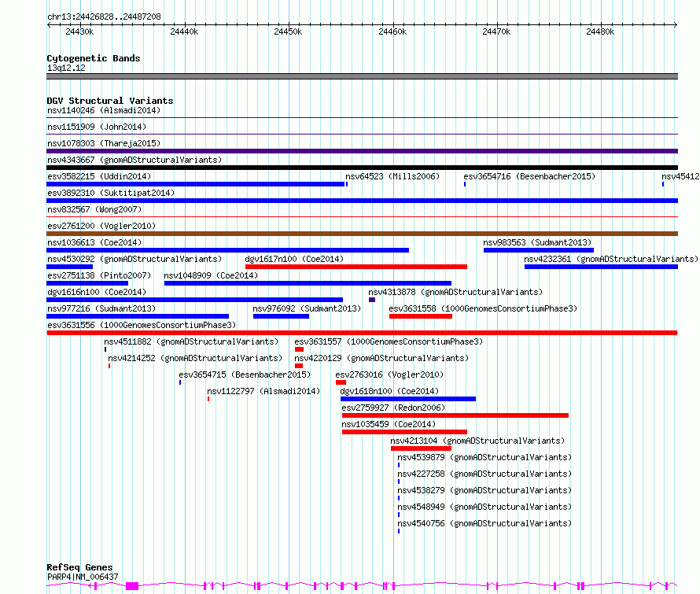Open nsv4540756 gnomAD variant label
700x594 pixels.
point(484,523)
